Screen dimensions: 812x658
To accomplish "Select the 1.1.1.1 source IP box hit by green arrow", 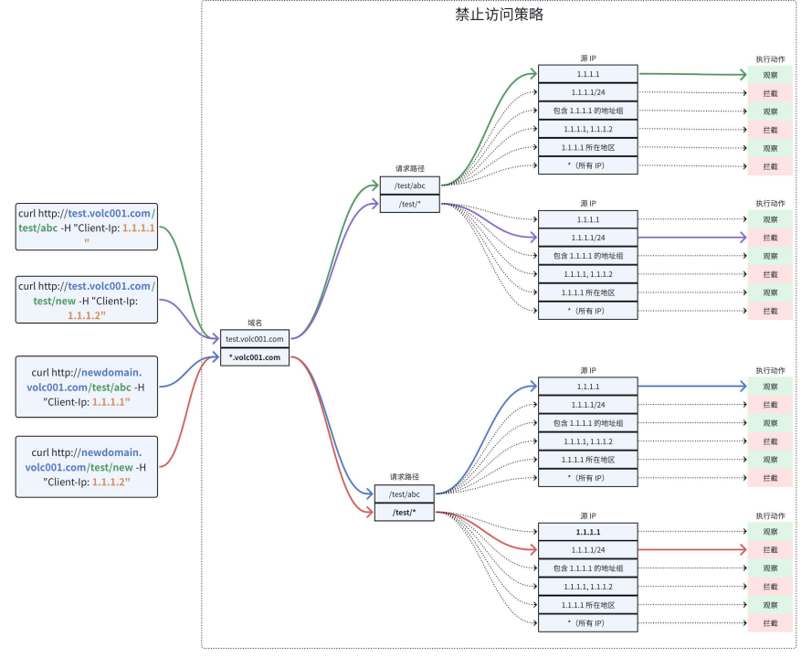I will tap(588, 74).
